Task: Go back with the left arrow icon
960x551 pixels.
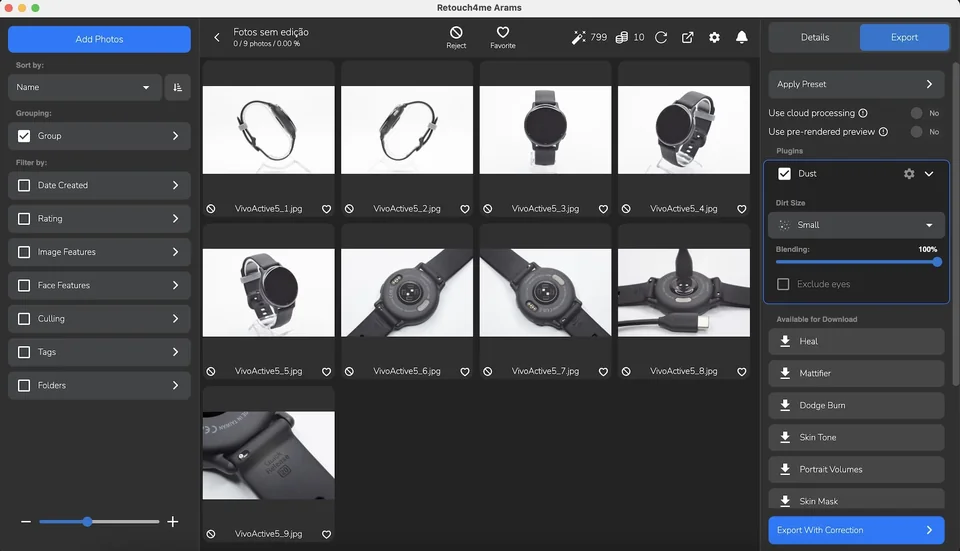Action: click(x=217, y=37)
